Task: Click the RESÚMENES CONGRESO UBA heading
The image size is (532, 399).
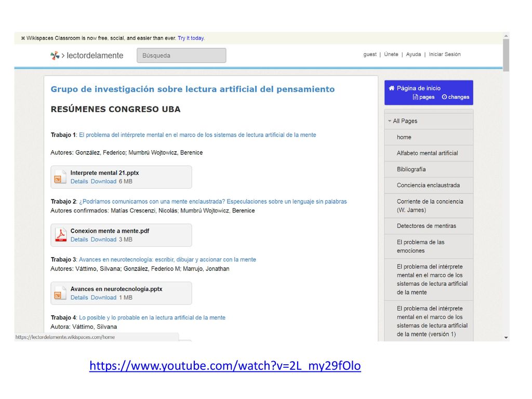Action: (x=115, y=109)
